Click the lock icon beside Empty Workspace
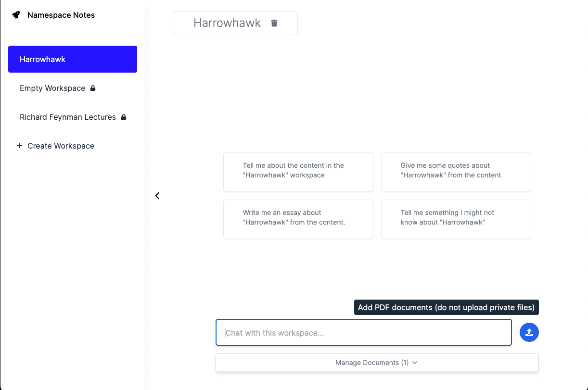The width and height of the screenshot is (588, 390). pyautogui.click(x=93, y=88)
